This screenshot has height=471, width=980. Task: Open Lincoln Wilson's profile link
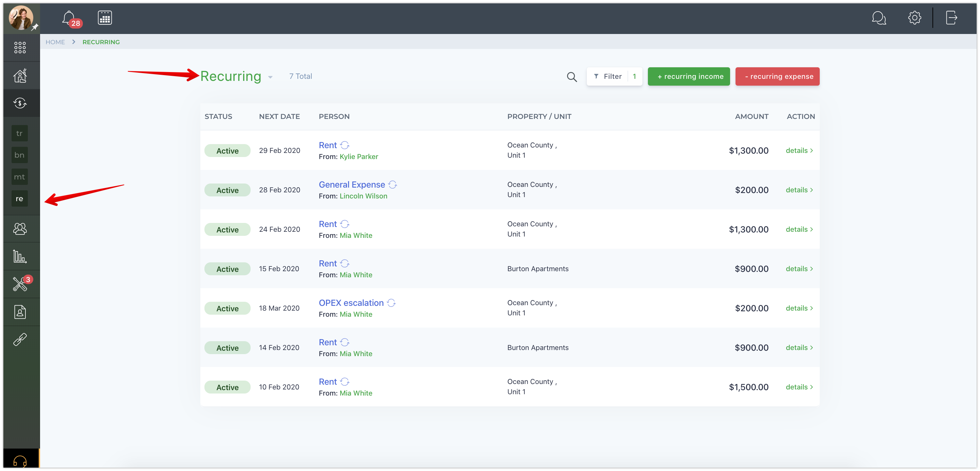(363, 196)
